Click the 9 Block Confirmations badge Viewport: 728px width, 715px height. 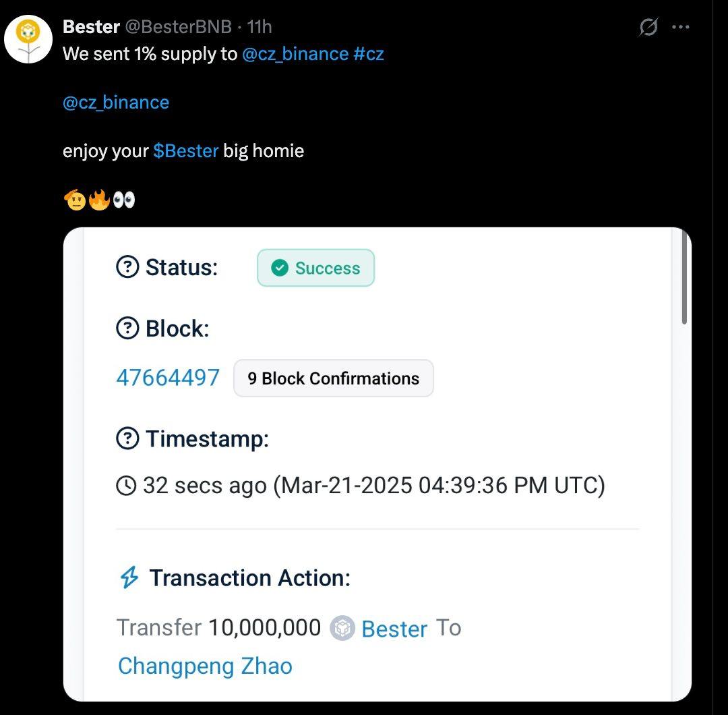[334, 378]
